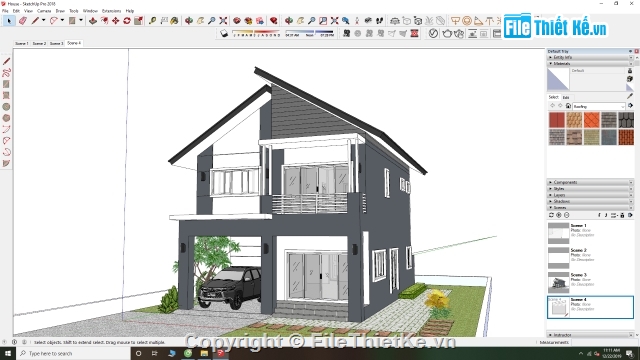
Task: Select the Scene 3 thumbnail in Scenes list
Action: pos(558,282)
